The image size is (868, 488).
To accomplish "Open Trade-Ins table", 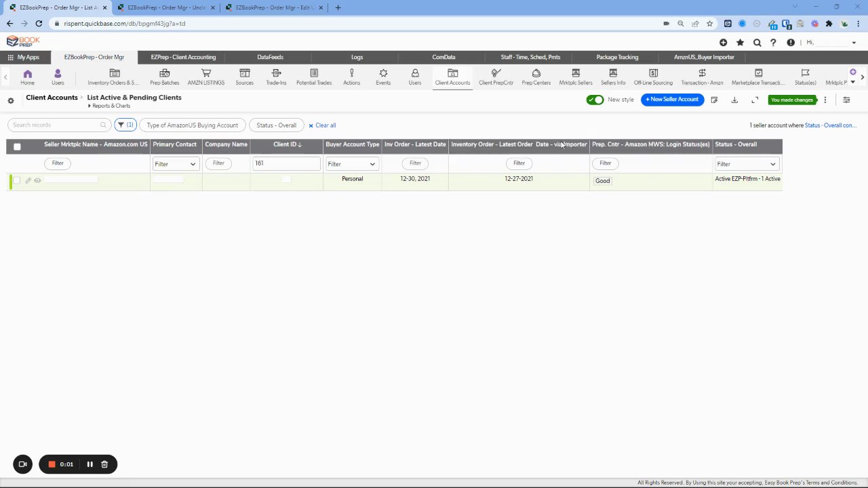I will point(276,77).
